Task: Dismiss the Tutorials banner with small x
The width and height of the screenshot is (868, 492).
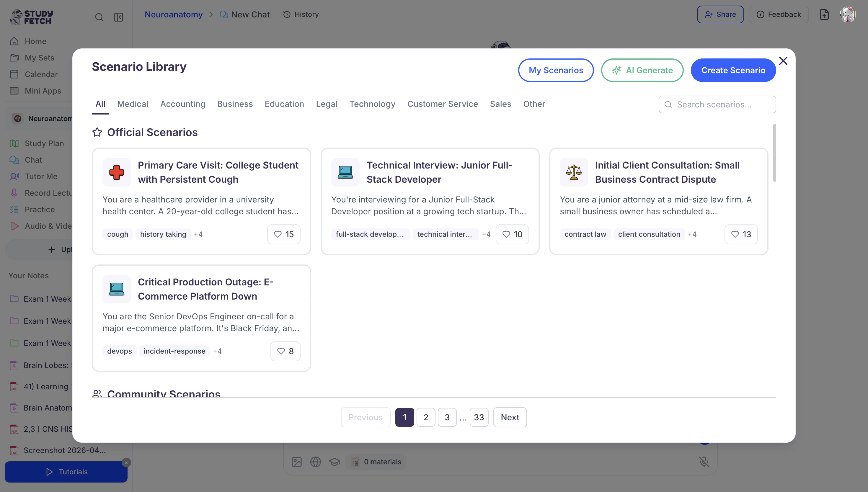Action: tap(126, 462)
